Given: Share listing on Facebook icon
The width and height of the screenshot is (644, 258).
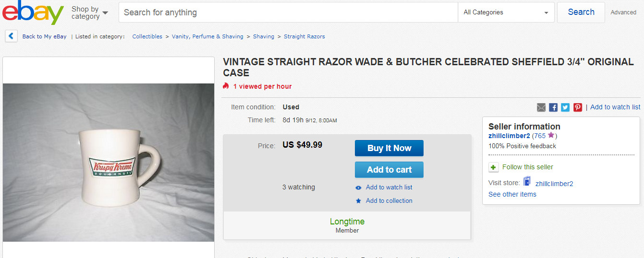Looking at the screenshot, I should click(553, 107).
